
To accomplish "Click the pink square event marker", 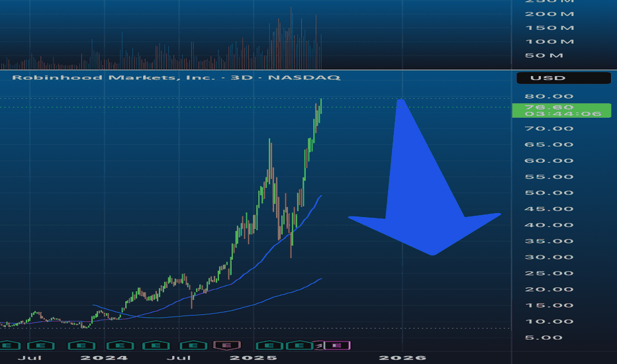I will 337,345.
